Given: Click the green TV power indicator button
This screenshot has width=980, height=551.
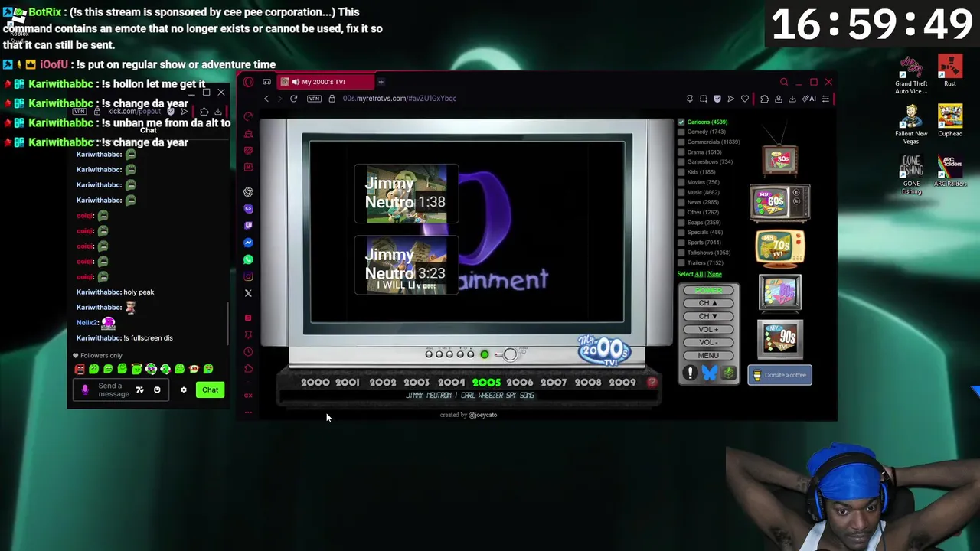Looking at the screenshot, I should click(484, 354).
